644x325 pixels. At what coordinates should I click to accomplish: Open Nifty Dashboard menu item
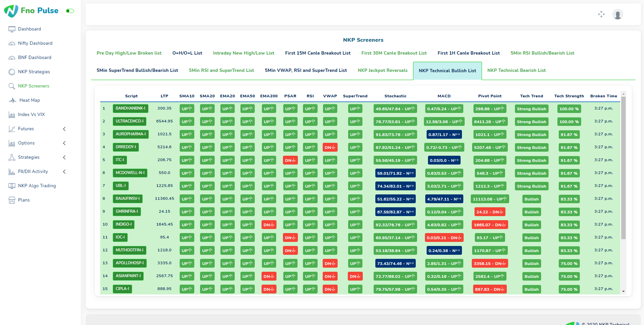tap(35, 43)
